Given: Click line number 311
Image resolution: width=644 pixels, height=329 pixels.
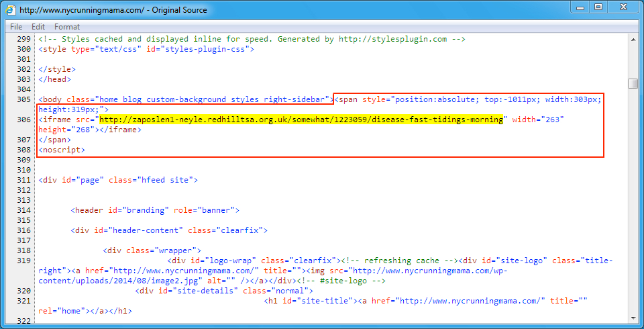Looking at the screenshot, I should pyautogui.click(x=23, y=180).
